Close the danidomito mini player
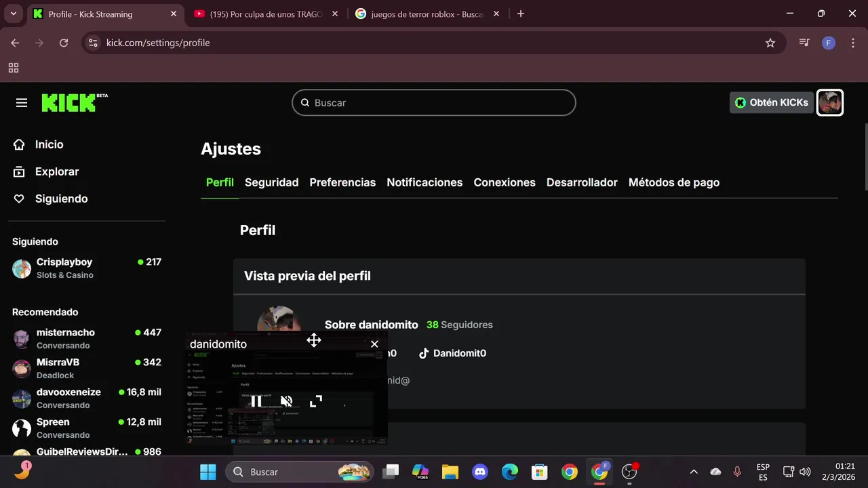Image resolution: width=868 pixels, height=488 pixels. [x=374, y=344]
